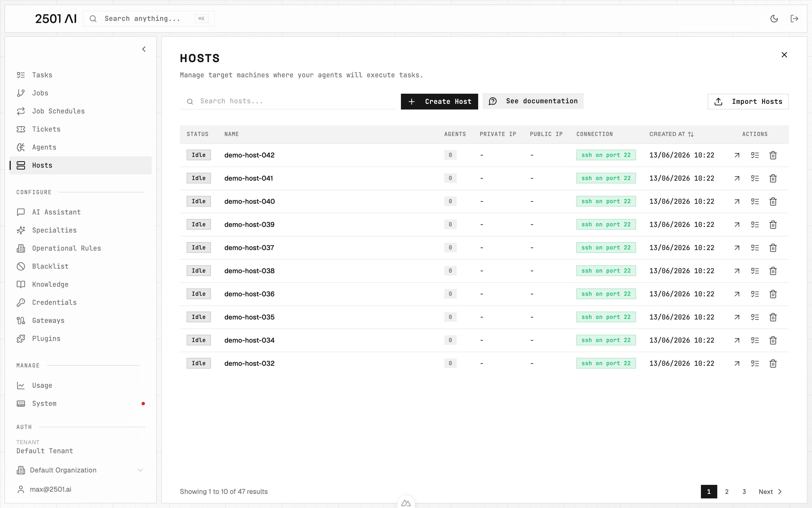View tasks icon for demo-host-034
This screenshot has width=812, height=508.
(755, 340)
